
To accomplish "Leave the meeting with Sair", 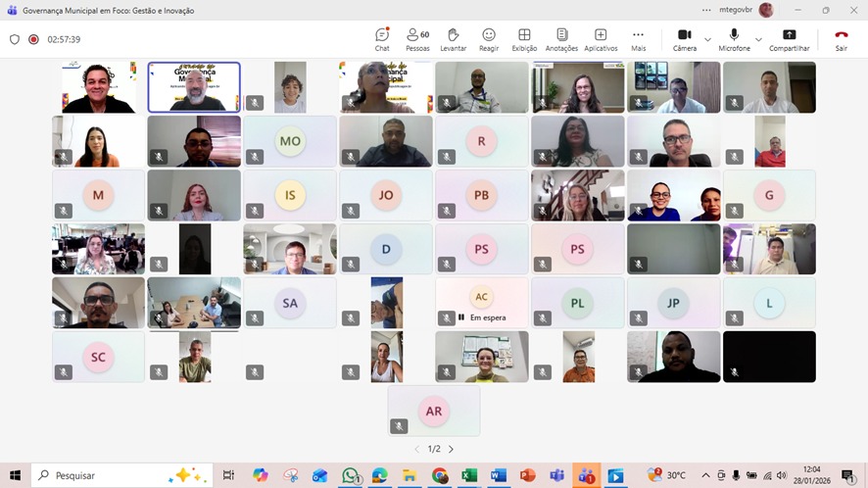I will (841, 39).
